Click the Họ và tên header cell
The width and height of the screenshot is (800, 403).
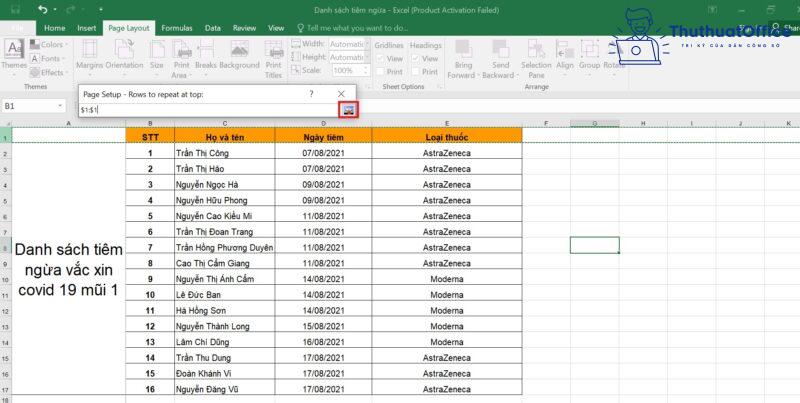[x=224, y=137]
